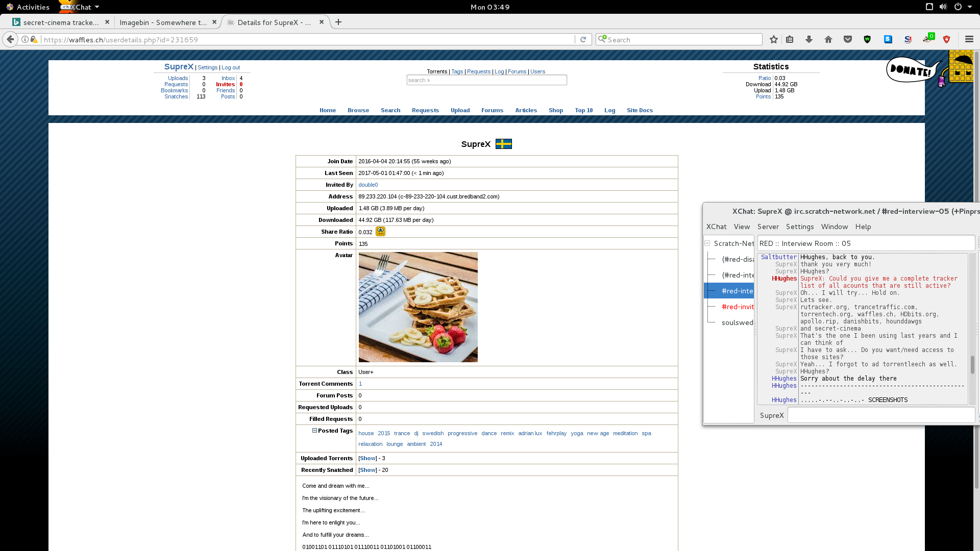Click the share ratio warning smiley icon
The height and width of the screenshot is (551, 980).
[x=380, y=232]
